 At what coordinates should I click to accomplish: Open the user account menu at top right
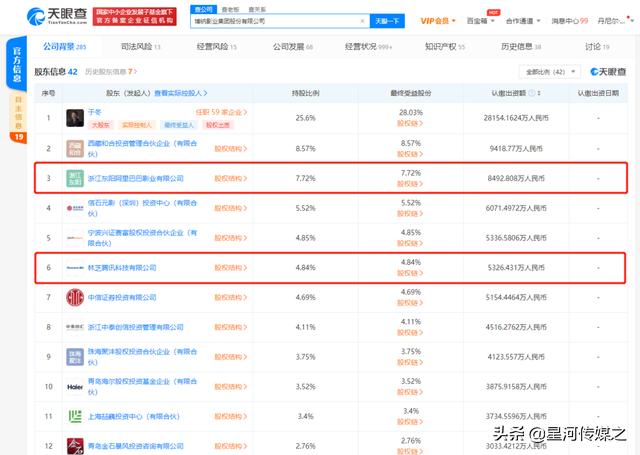(616, 21)
